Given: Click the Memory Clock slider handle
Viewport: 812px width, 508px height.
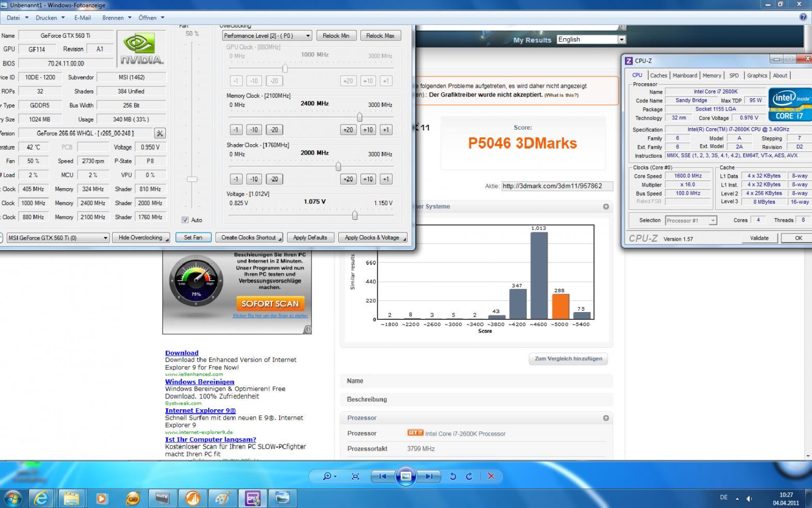Looking at the screenshot, I should click(360, 117).
